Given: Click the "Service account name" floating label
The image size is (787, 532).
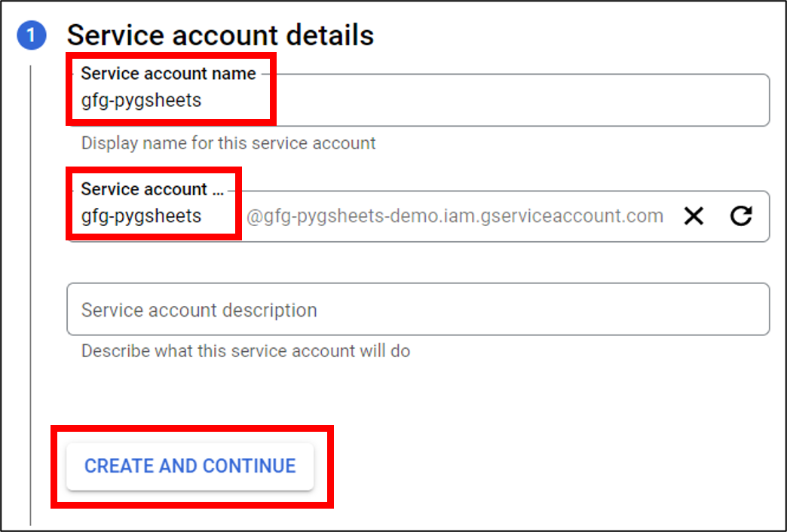Looking at the screenshot, I should (x=168, y=74).
